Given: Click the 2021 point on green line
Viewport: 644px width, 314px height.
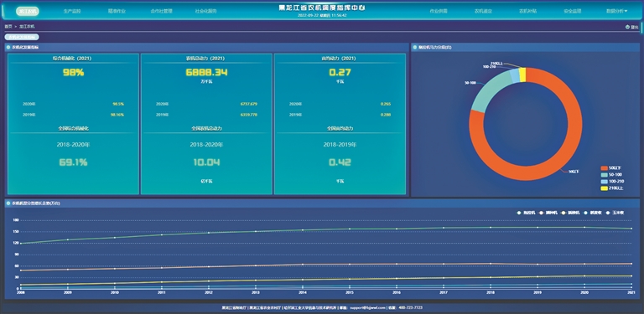Looking at the screenshot, I should pos(631,229).
